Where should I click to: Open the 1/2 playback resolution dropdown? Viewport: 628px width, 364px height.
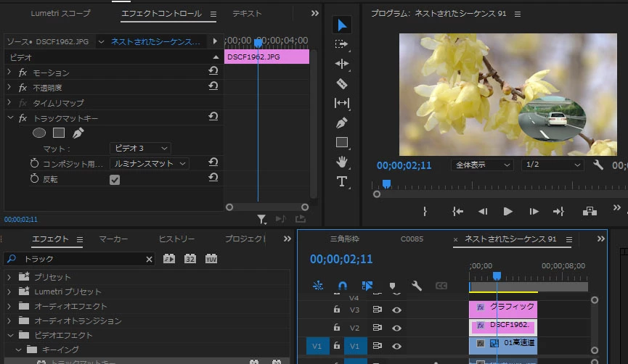point(552,165)
